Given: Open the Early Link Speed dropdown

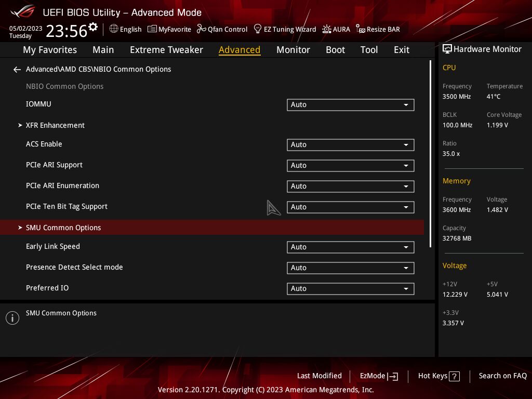Looking at the screenshot, I should point(351,247).
